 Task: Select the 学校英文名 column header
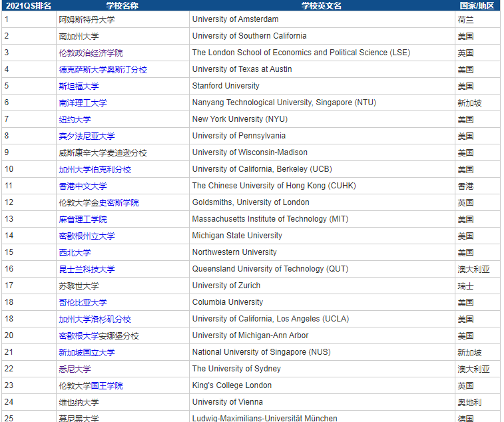pyautogui.click(x=322, y=6)
